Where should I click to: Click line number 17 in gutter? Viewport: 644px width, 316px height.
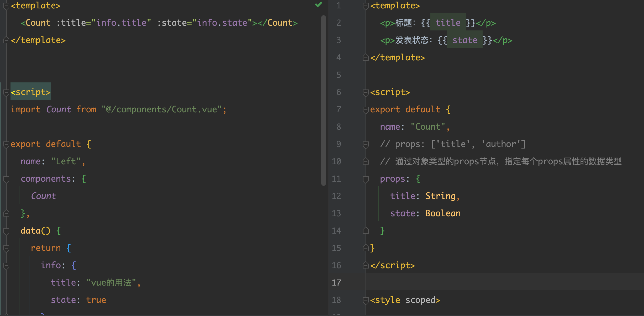click(336, 283)
